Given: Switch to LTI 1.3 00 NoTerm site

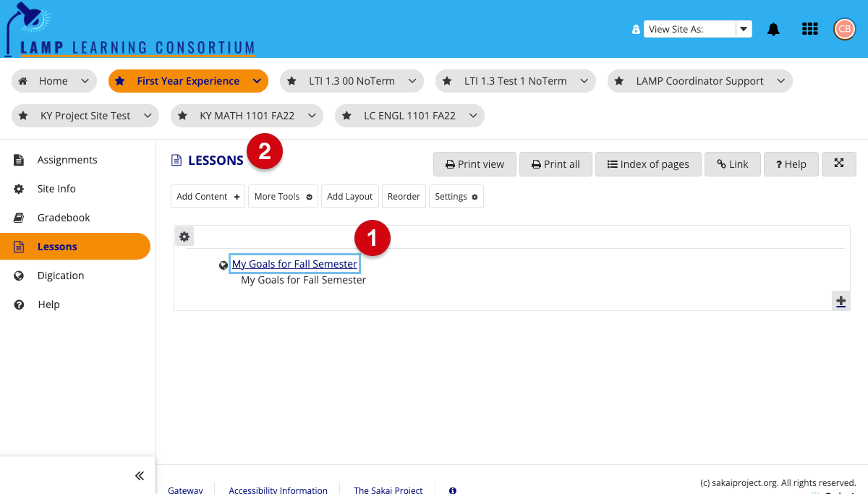Looking at the screenshot, I should [x=352, y=81].
